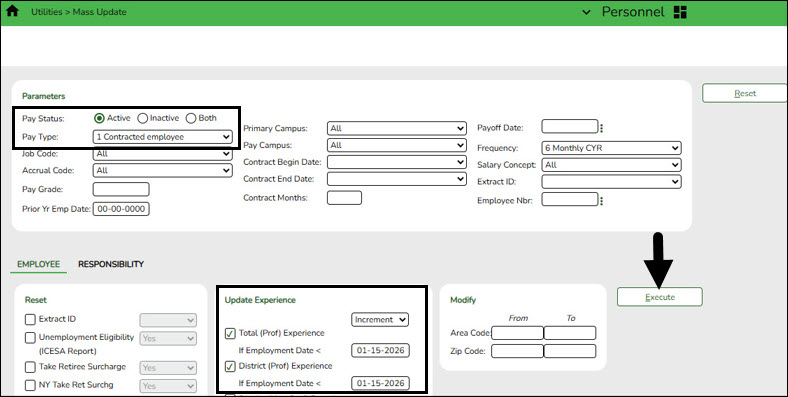This screenshot has width=788, height=397.
Task: Click the Update Experience heading
Action: point(260,300)
